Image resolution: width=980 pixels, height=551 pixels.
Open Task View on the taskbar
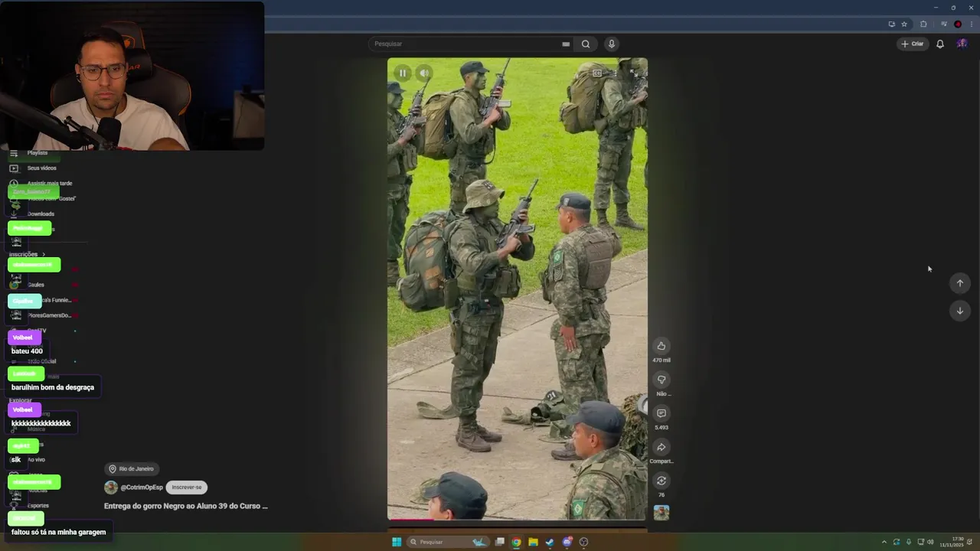(x=499, y=542)
